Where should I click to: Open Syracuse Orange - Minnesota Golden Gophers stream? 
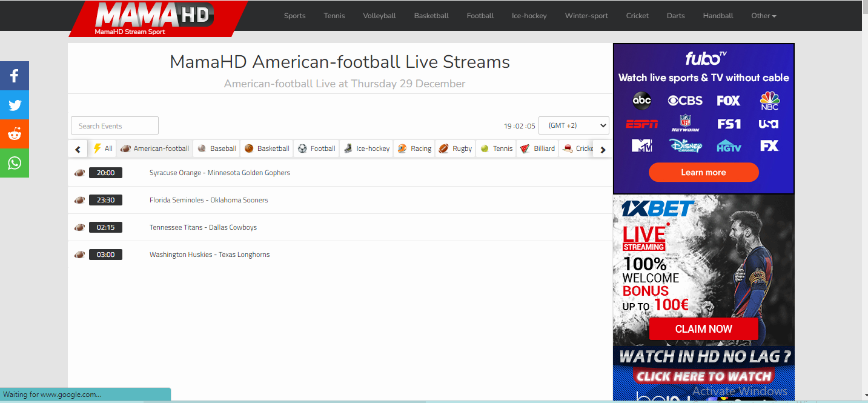pos(220,173)
